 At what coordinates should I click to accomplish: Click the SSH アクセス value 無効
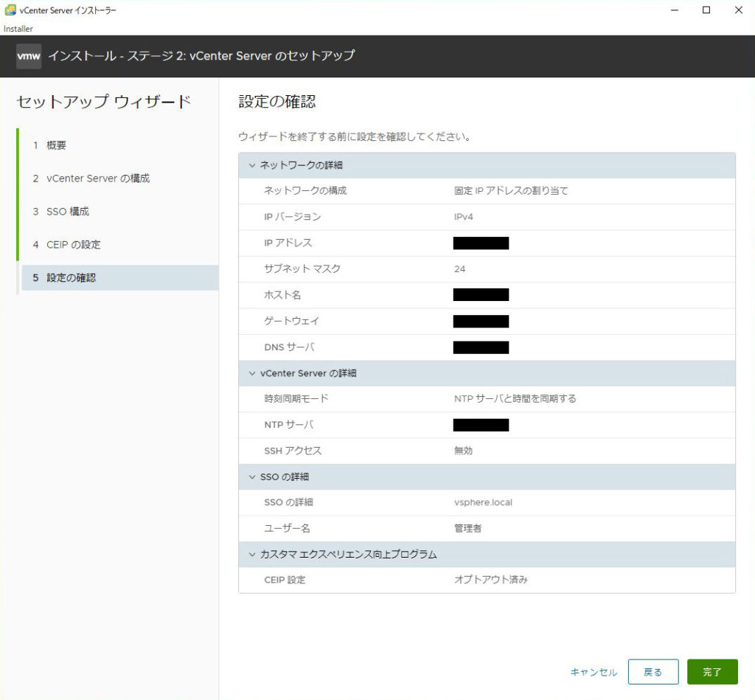coord(463,451)
